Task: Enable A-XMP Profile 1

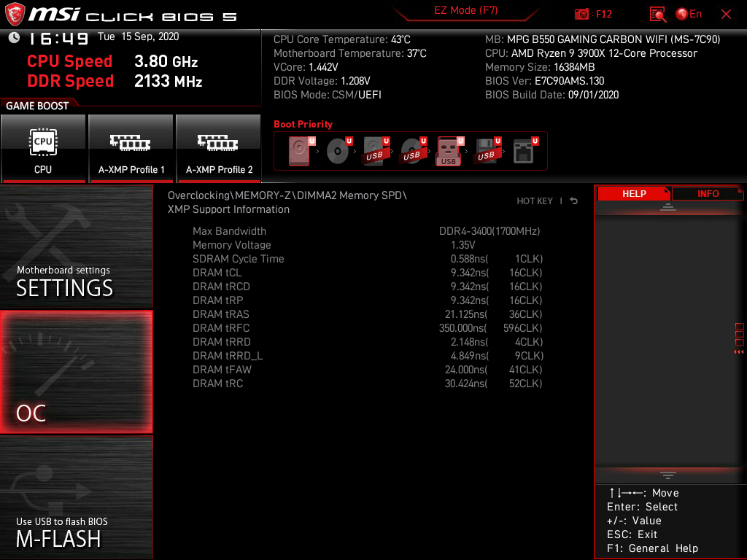Action: pos(131,149)
